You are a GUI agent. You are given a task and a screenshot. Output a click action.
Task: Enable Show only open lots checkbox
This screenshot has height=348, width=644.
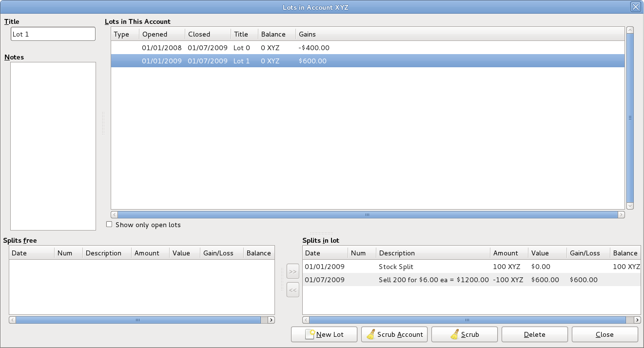(x=109, y=225)
